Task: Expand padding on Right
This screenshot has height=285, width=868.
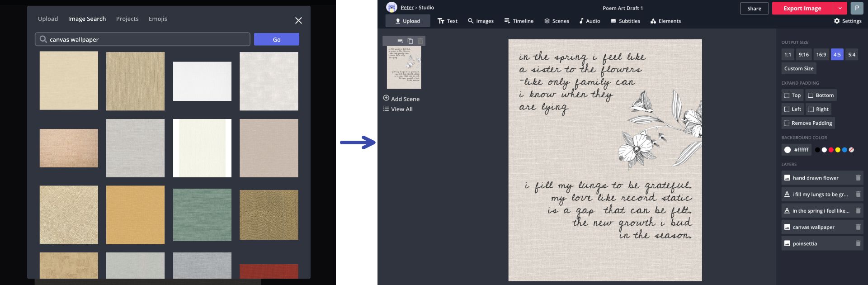Action: pos(818,109)
